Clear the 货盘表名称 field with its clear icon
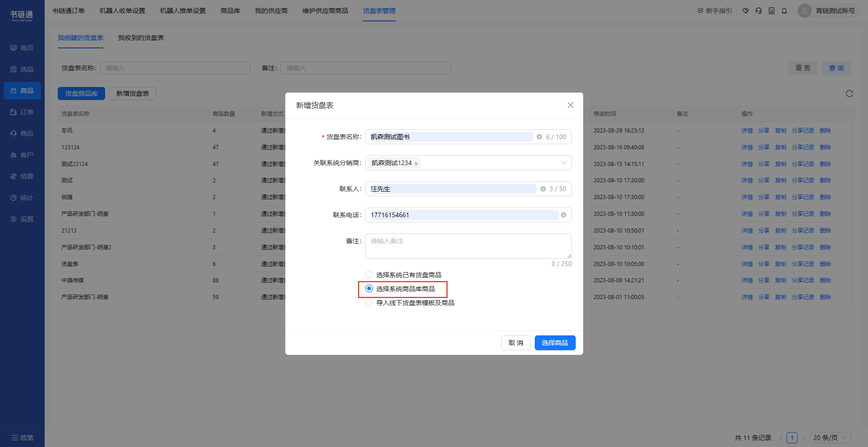The image size is (868, 447). (539, 137)
